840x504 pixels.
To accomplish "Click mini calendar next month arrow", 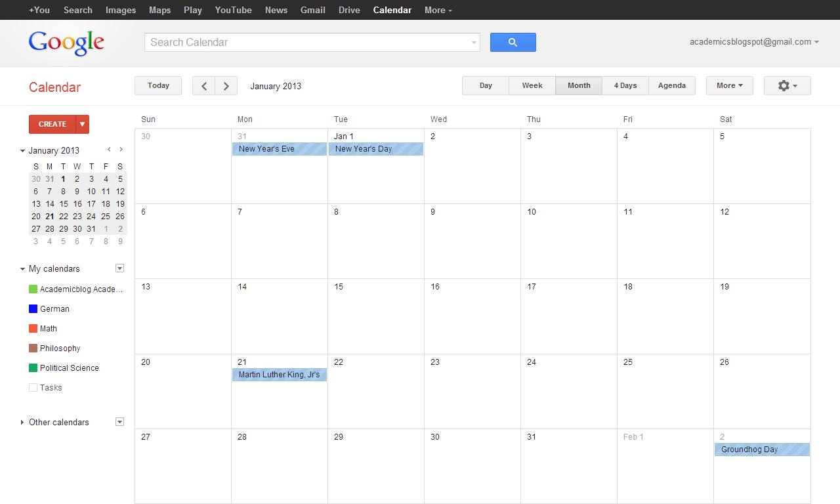I will click(121, 150).
